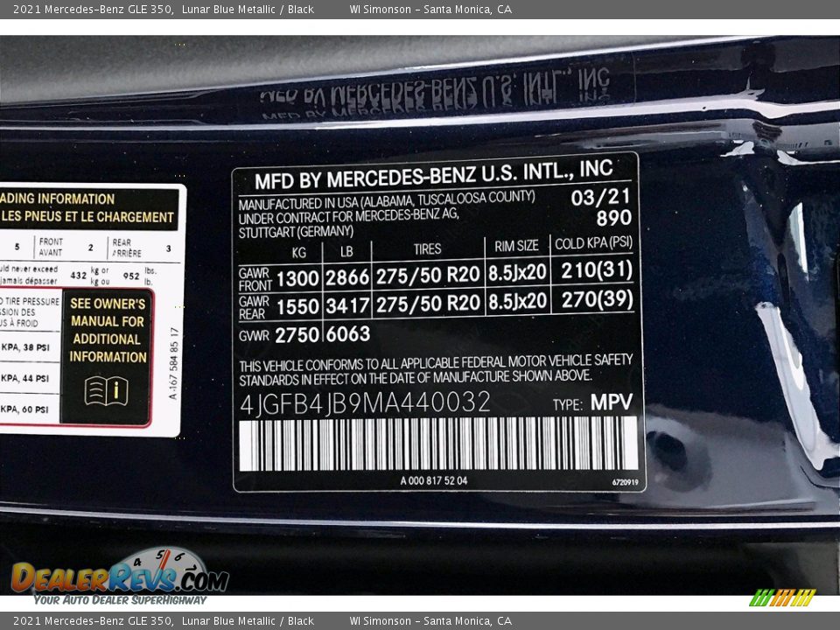840x630 pixels.
Task: Click the REAR ARRIÈRE seating label
Action: pyautogui.click(x=127, y=248)
